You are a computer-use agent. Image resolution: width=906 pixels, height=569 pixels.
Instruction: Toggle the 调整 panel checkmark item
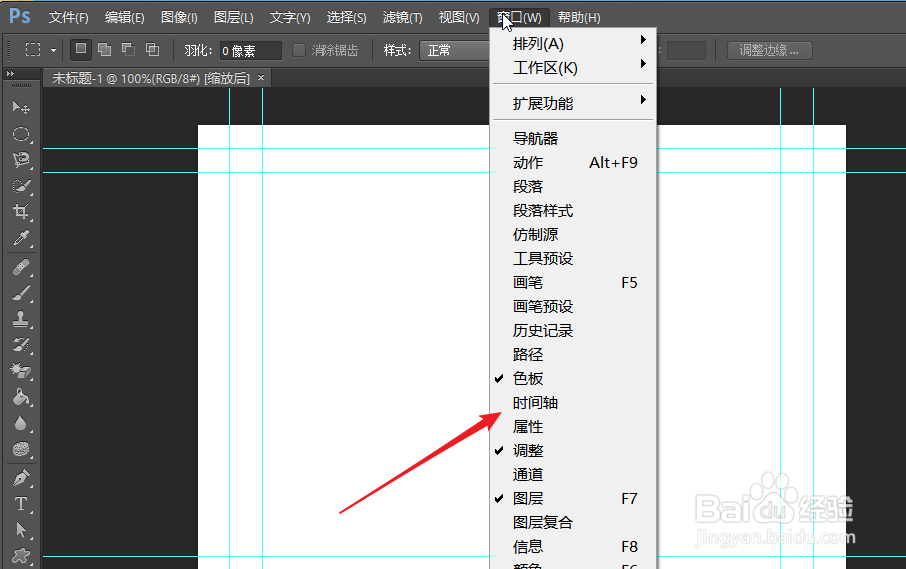[573, 451]
